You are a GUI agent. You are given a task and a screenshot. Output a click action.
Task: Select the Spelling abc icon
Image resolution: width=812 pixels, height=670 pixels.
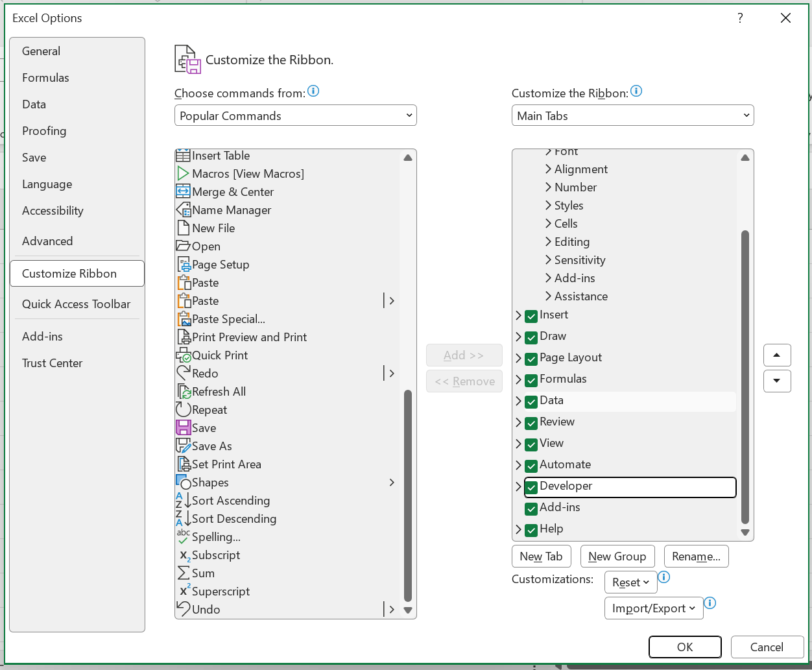tap(183, 536)
